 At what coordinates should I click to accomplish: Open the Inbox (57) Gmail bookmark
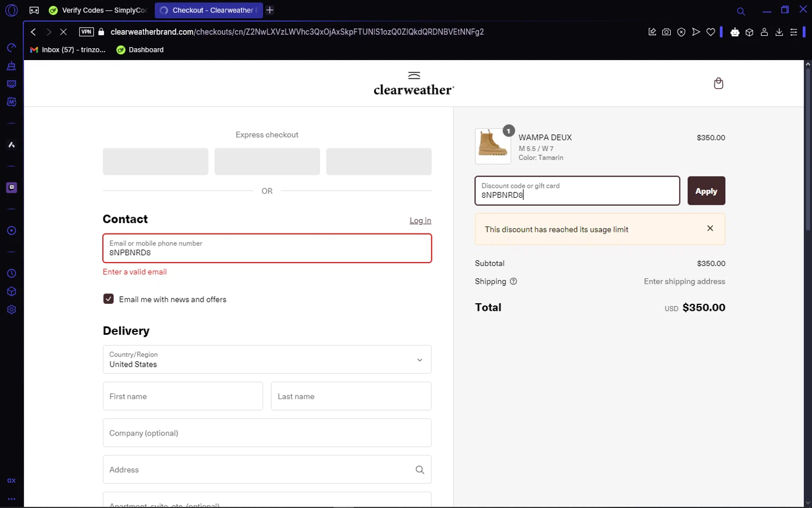coord(68,50)
